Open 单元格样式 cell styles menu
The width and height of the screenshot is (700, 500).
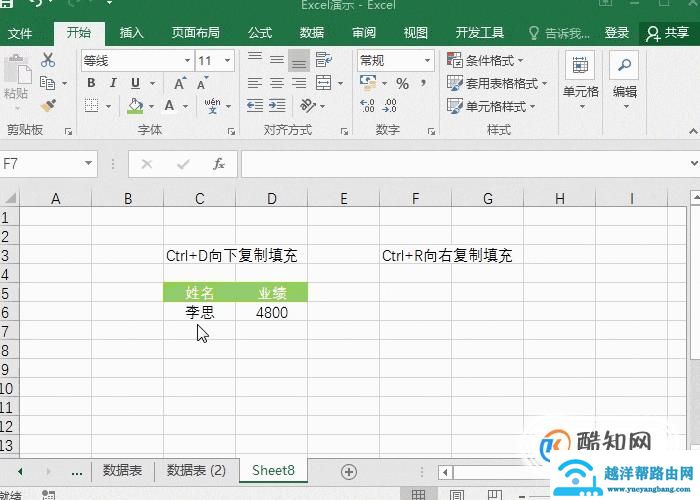[491, 106]
